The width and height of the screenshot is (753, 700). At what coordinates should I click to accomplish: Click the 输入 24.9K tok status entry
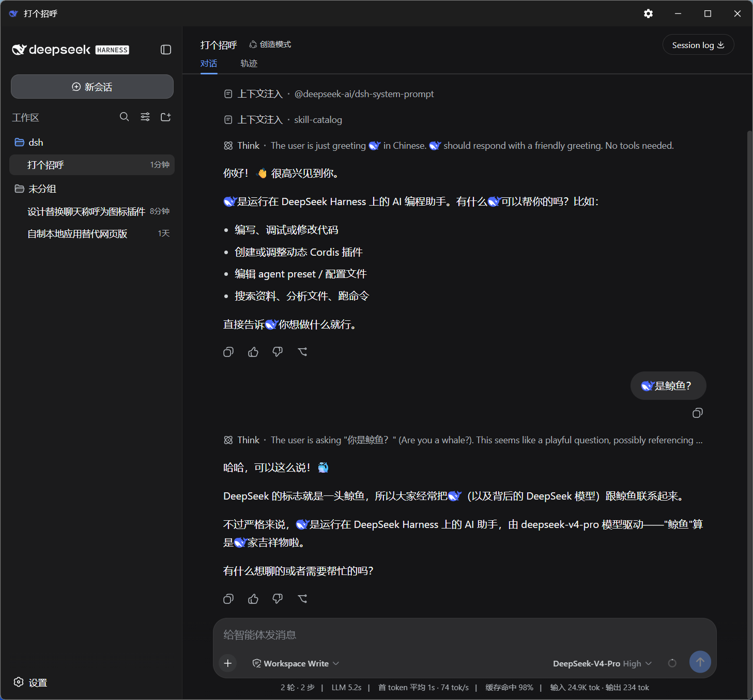[575, 688]
